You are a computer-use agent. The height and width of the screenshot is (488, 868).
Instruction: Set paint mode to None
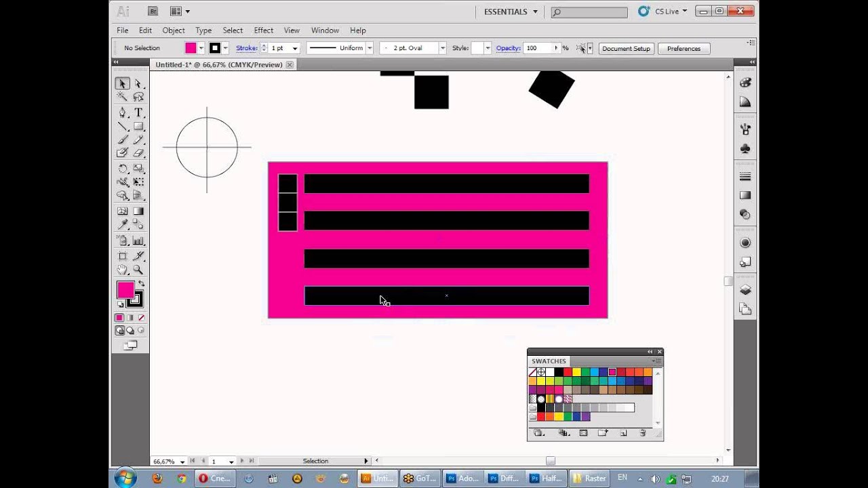coord(141,318)
